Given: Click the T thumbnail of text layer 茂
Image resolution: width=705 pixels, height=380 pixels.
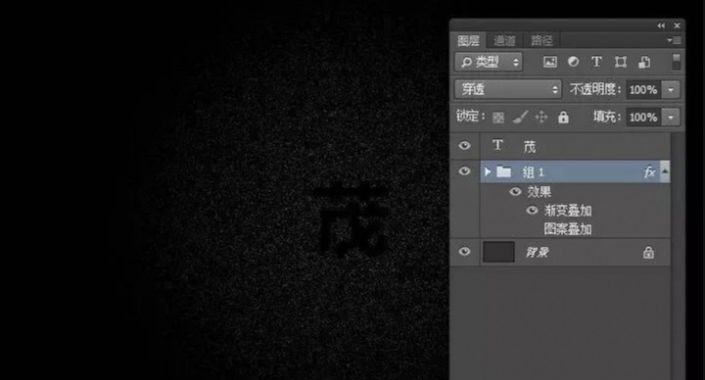Looking at the screenshot, I should tap(497, 145).
